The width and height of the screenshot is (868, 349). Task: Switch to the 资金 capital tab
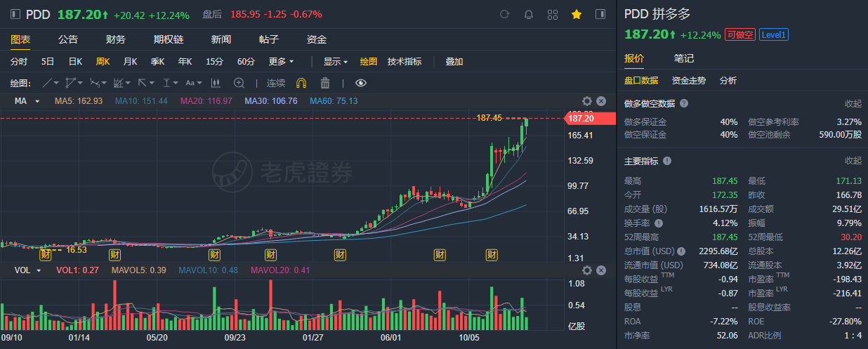click(x=317, y=39)
